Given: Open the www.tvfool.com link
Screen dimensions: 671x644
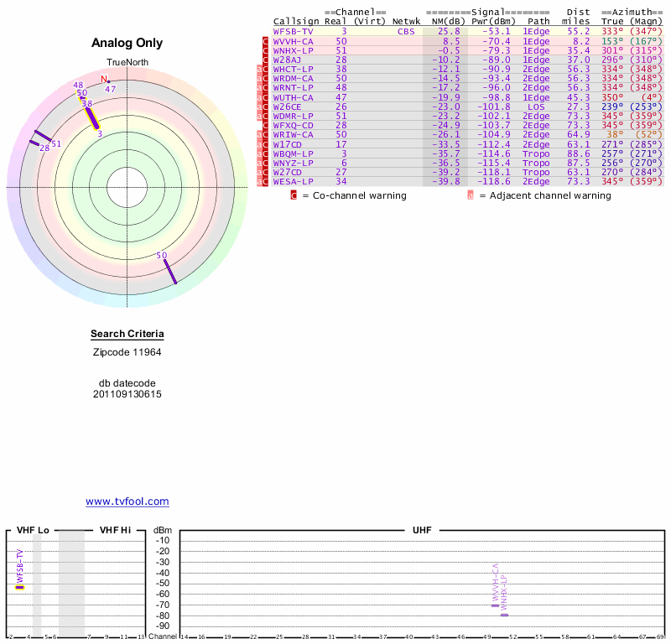Looking at the screenshot, I should click(127, 501).
